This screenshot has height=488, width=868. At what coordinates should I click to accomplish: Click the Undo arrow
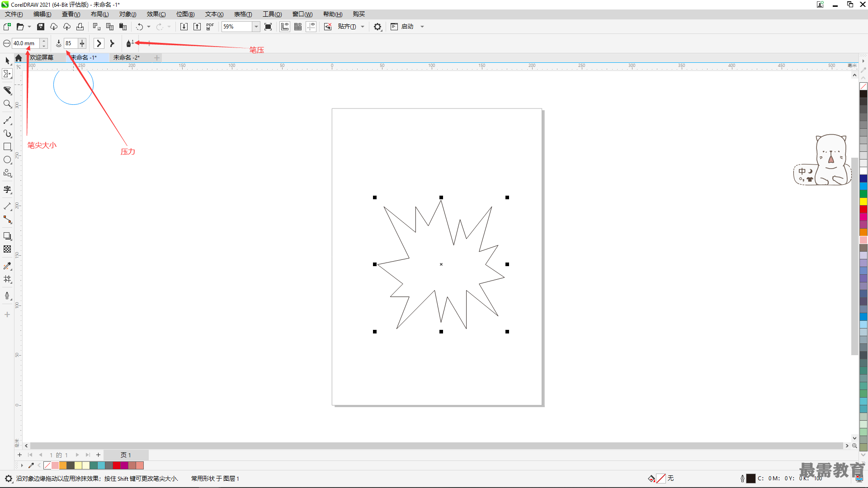[x=139, y=27]
